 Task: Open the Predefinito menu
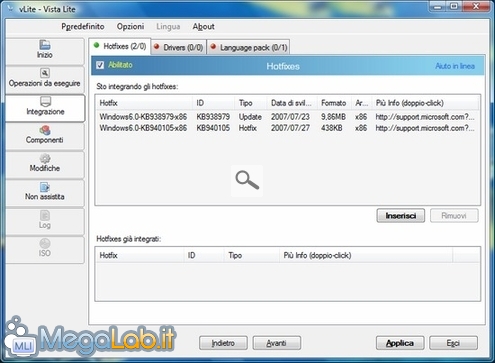pos(83,26)
